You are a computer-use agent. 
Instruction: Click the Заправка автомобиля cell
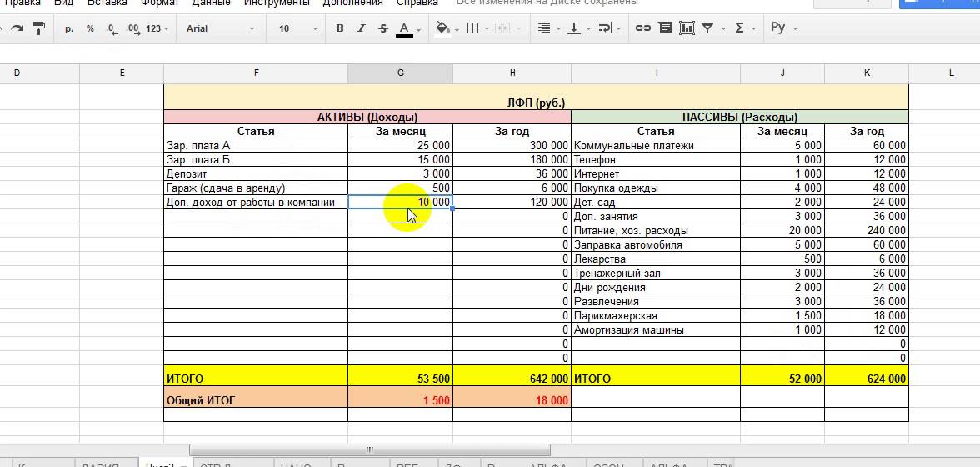click(x=656, y=245)
